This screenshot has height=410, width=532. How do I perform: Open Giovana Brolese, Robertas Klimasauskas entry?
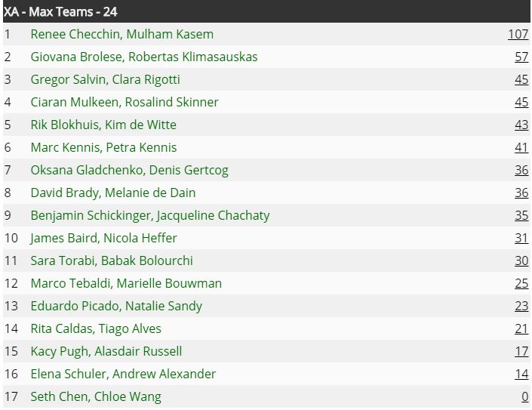[144, 57]
